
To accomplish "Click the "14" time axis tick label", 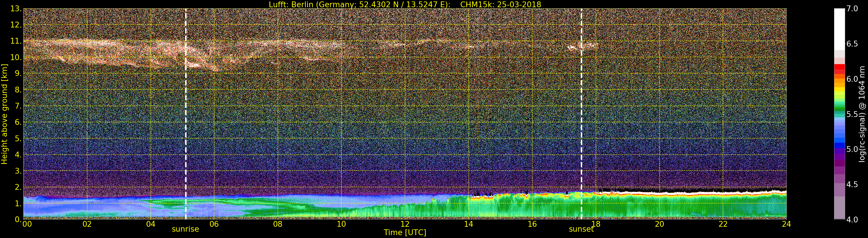I will [x=468, y=224].
